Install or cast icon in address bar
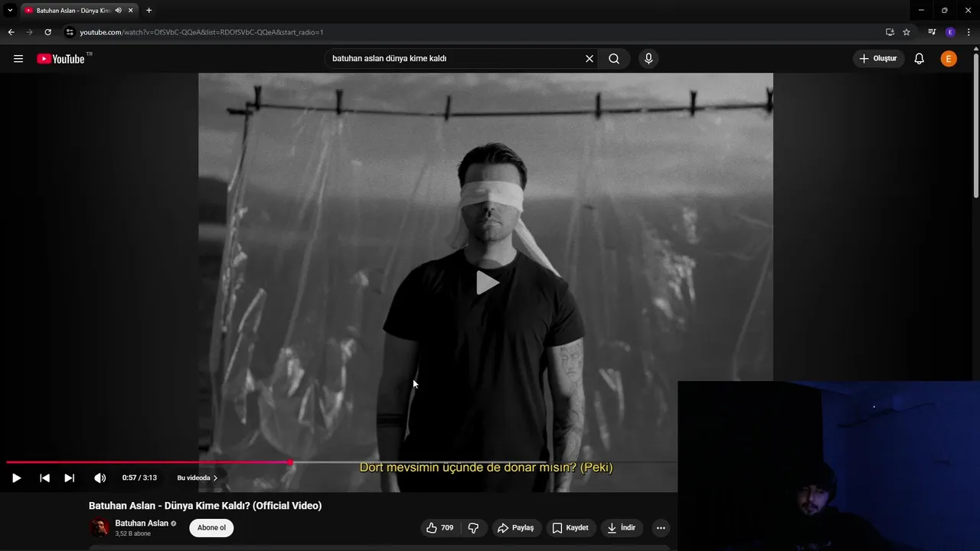This screenshot has width=980, height=551. [890, 32]
